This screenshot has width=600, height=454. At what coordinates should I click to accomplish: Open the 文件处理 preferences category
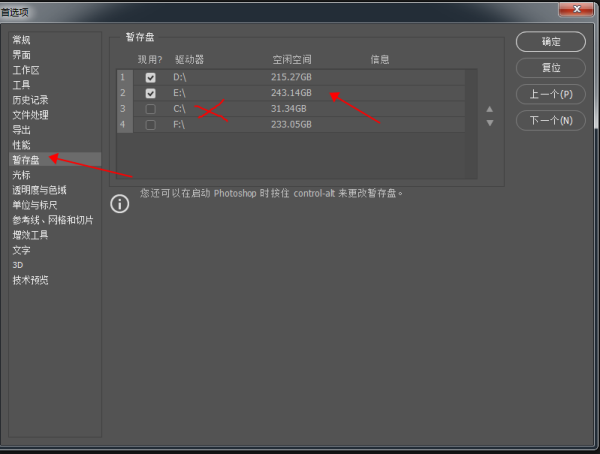tap(30, 115)
